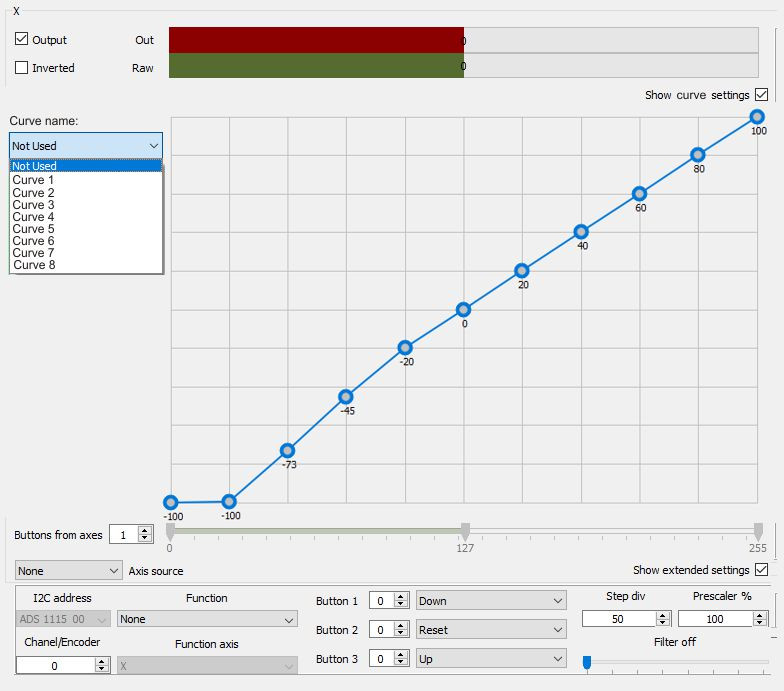Select the curve point labeled -73

coord(287,450)
